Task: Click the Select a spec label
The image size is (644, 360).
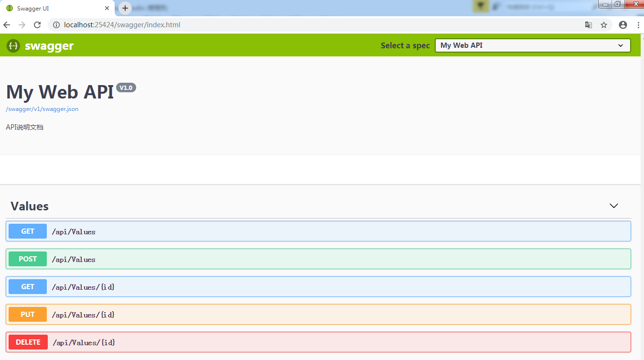Action: [x=405, y=45]
